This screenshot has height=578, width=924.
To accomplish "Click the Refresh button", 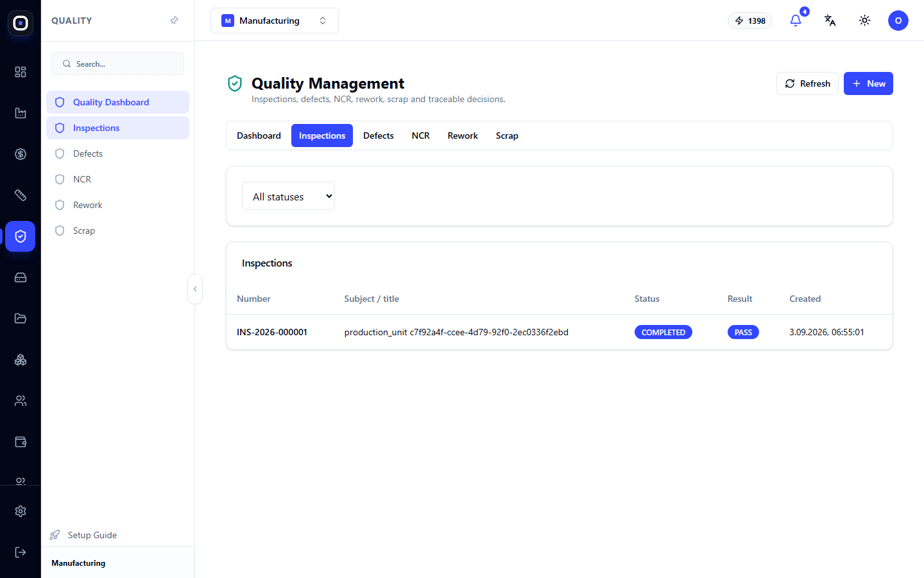I will click(x=807, y=83).
